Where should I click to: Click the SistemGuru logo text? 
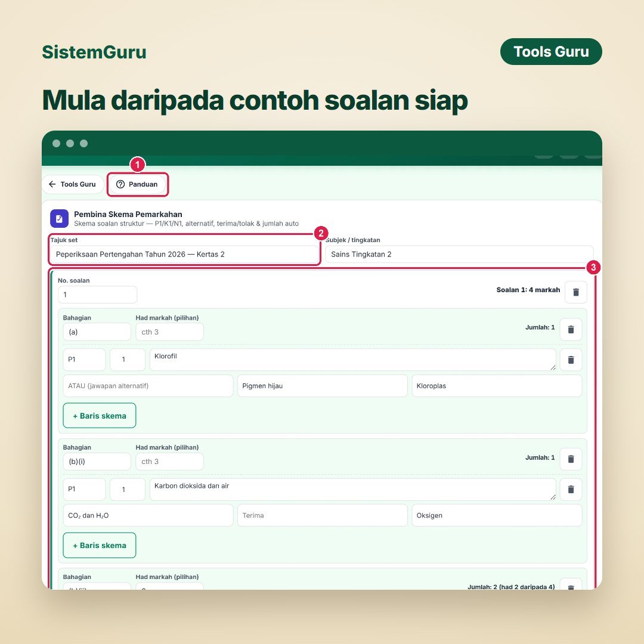[x=94, y=52]
